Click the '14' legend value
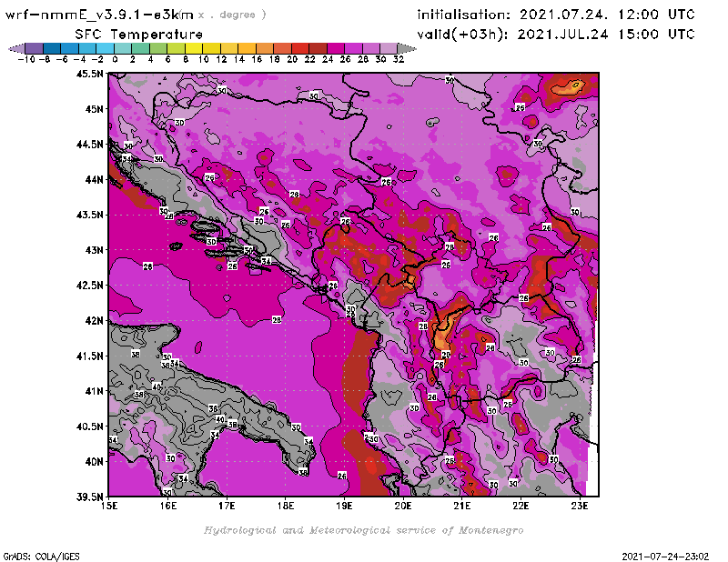The height and width of the screenshot is (562, 728). click(x=239, y=59)
